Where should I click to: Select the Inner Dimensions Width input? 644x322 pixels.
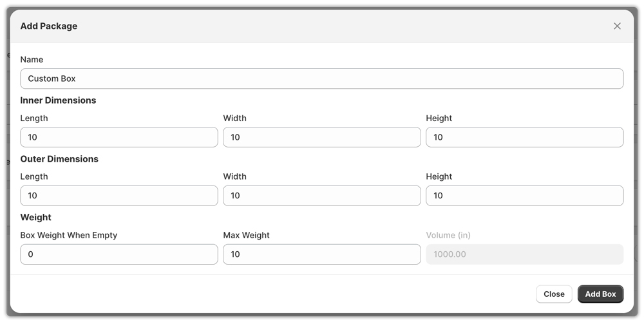point(321,137)
